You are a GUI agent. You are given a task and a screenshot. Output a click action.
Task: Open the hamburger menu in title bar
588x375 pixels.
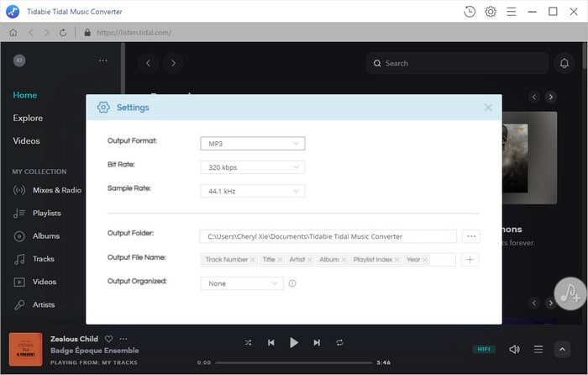(x=511, y=12)
